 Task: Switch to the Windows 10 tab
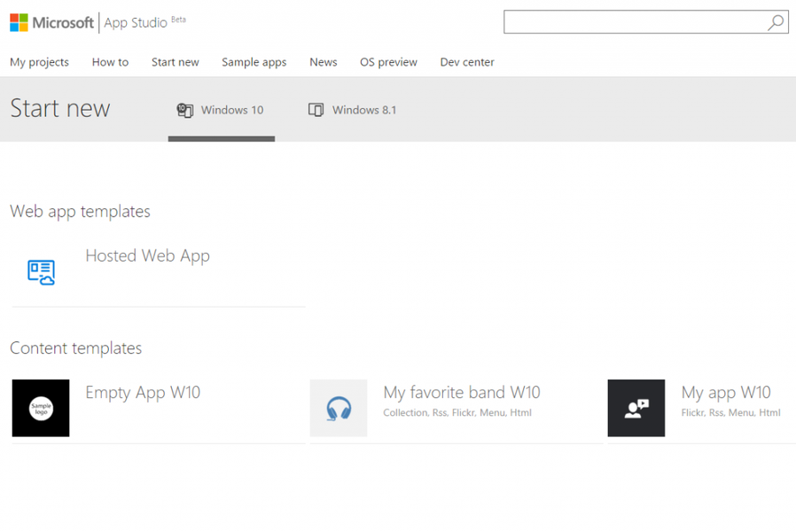(222, 110)
